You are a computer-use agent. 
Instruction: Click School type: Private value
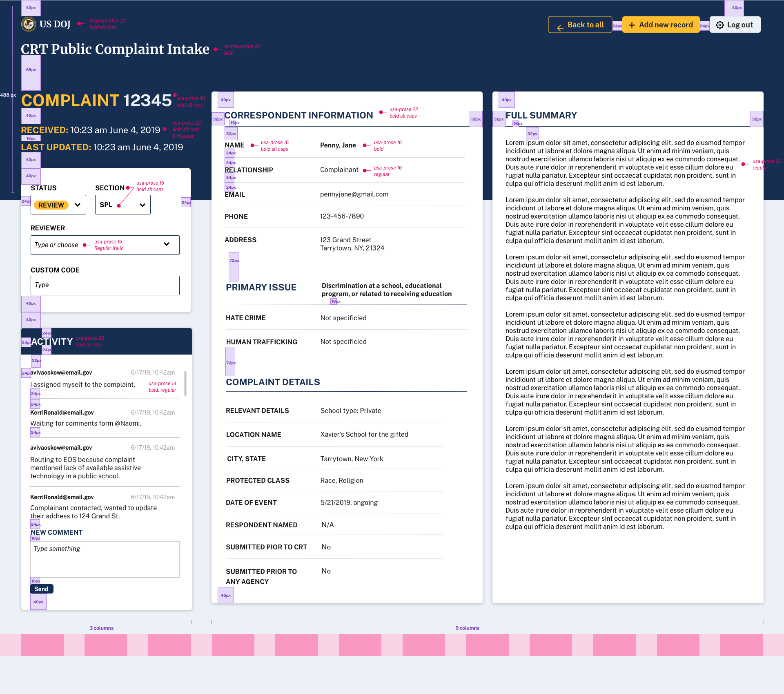point(351,411)
